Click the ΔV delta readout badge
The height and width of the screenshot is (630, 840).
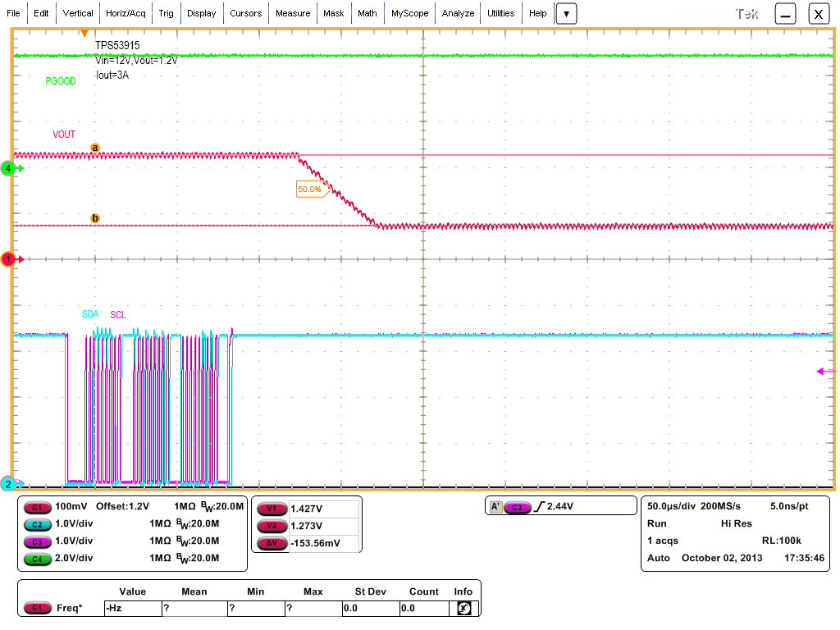[x=272, y=543]
